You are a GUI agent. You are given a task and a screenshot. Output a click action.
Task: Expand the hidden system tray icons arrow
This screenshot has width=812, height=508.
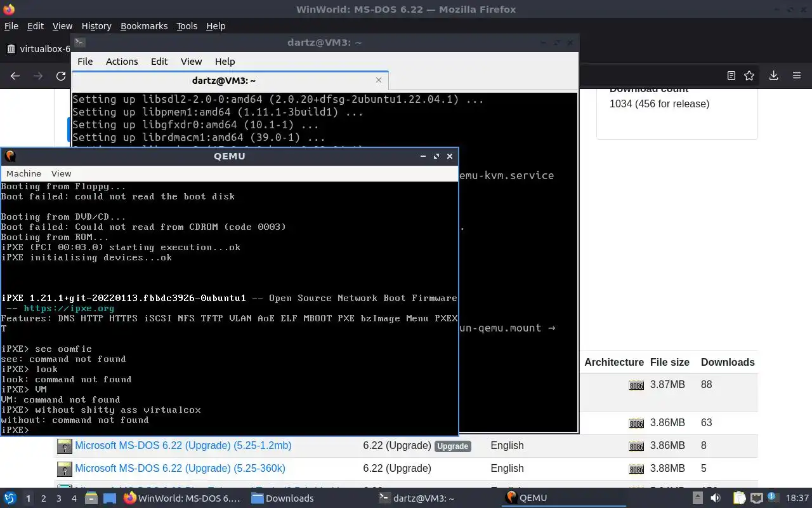[x=698, y=498]
